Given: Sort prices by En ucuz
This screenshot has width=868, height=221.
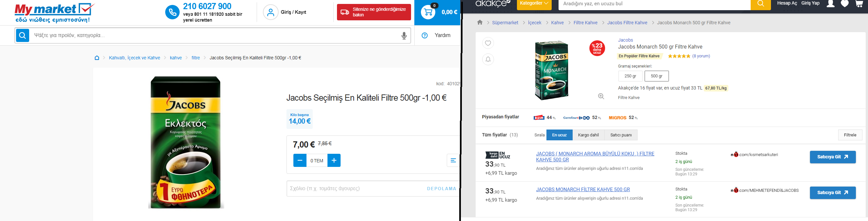Looking at the screenshot, I should tap(559, 135).
